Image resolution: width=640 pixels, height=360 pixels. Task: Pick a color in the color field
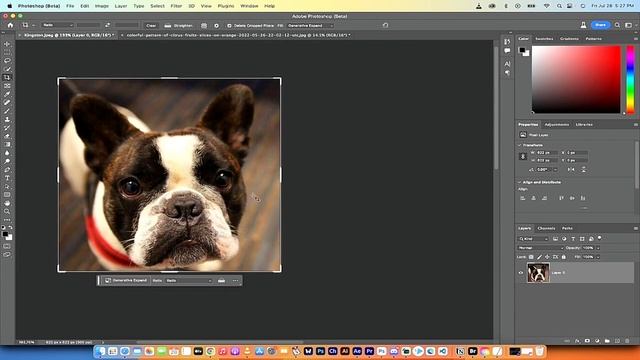click(x=576, y=79)
